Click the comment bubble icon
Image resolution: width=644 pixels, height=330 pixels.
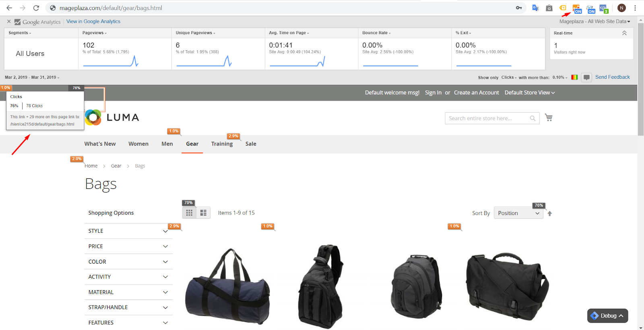tap(586, 78)
